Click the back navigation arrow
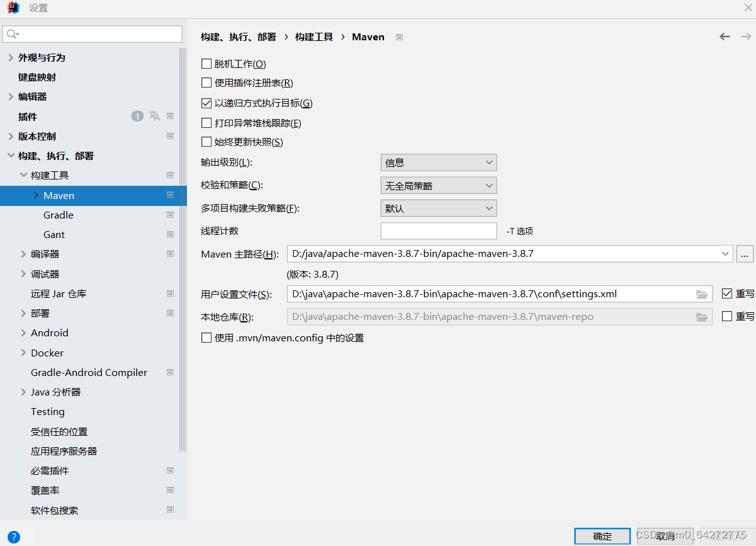 725,37
